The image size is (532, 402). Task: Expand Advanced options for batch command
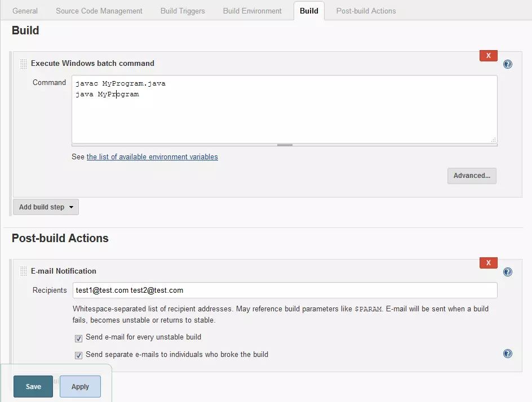(472, 176)
